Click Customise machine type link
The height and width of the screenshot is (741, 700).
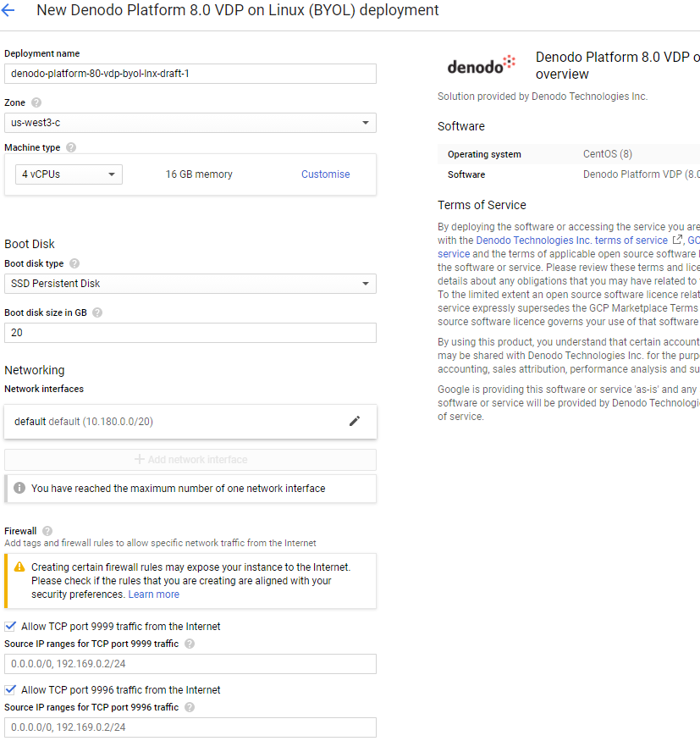point(325,174)
